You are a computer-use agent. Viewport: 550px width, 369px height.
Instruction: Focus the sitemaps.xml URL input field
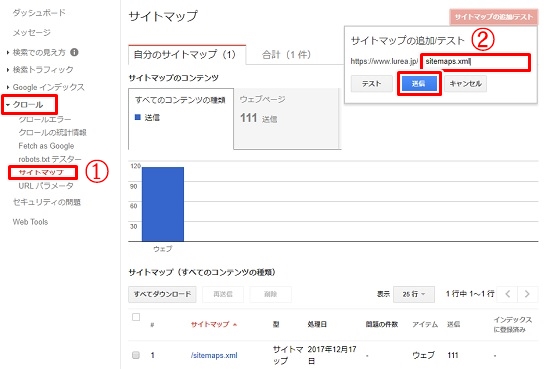pos(475,62)
